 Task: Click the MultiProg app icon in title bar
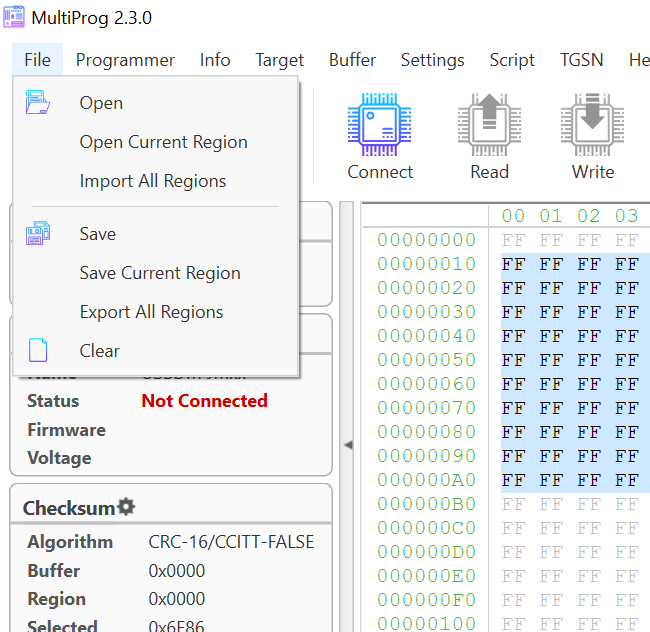click(x=14, y=17)
